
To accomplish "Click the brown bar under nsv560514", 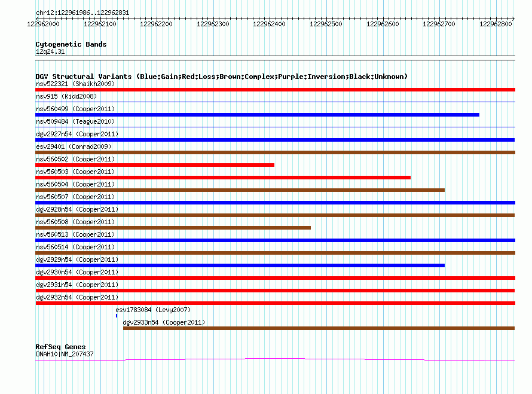I will point(275,253).
